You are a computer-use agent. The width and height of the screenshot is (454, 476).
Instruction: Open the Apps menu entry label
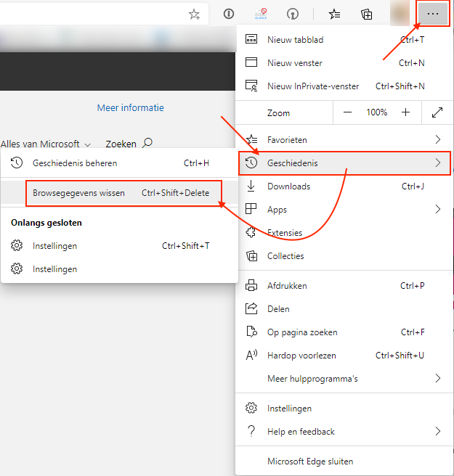[277, 210]
